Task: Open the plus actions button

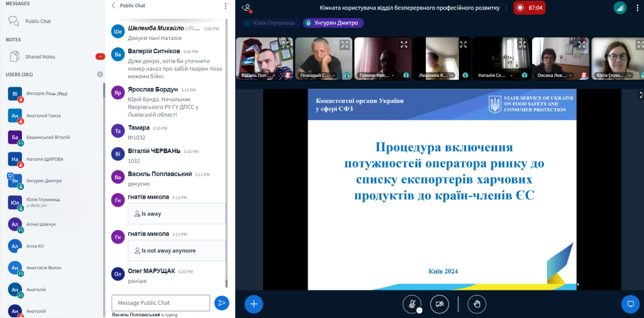Action: point(253,304)
